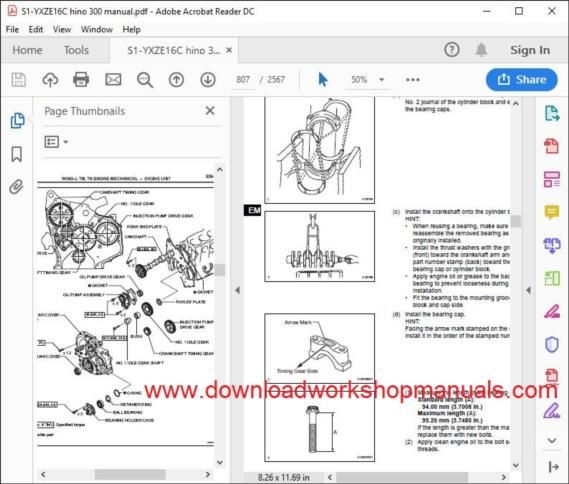This screenshot has width=569, height=484.
Task: Go to previous page arrow
Action: [x=176, y=80]
